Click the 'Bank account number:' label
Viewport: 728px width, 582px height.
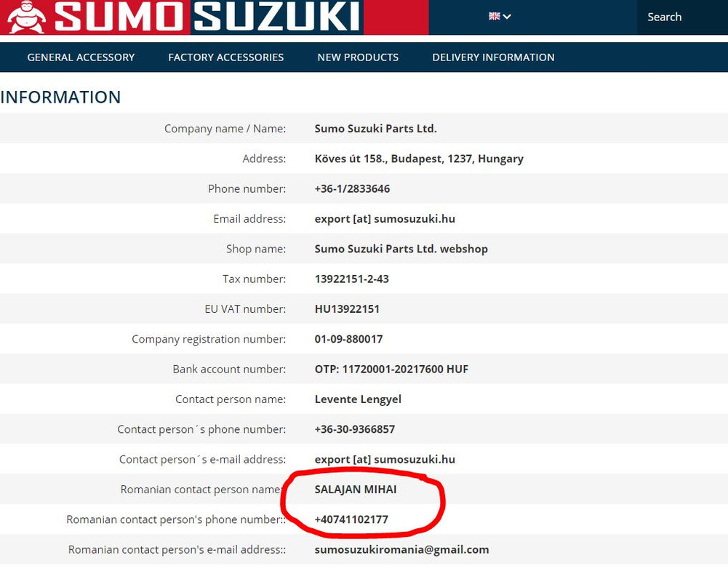click(229, 370)
